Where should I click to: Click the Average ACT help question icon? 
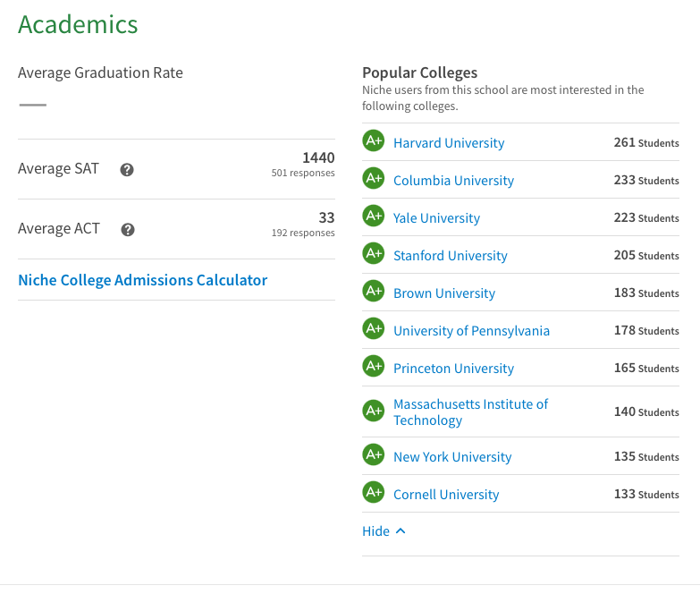128,230
